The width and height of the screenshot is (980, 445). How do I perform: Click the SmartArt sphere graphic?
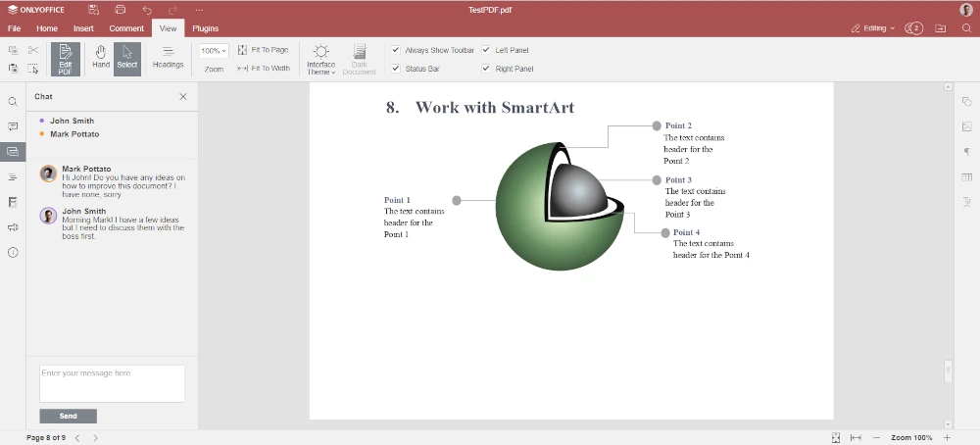coord(560,206)
